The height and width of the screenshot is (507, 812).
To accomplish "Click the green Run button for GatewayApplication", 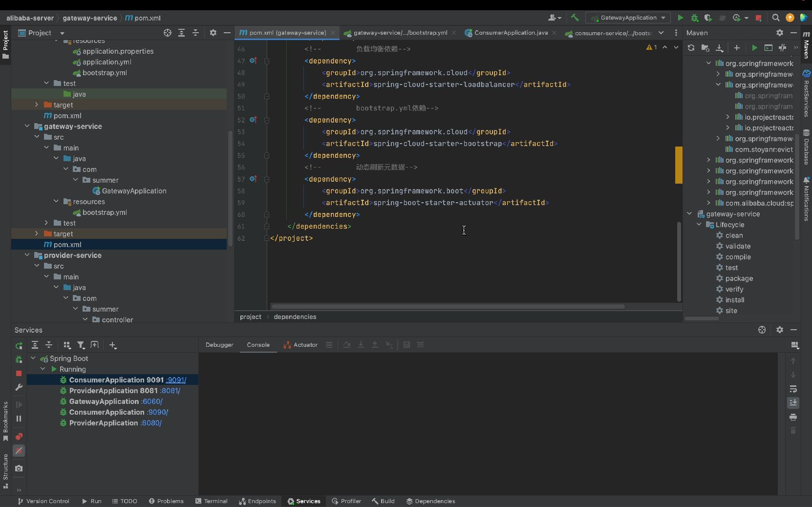I will pyautogui.click(x=680, y=18).
